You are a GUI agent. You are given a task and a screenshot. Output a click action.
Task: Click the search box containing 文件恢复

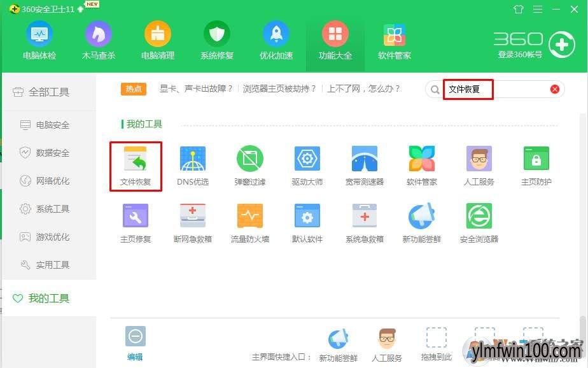[495, 89]
